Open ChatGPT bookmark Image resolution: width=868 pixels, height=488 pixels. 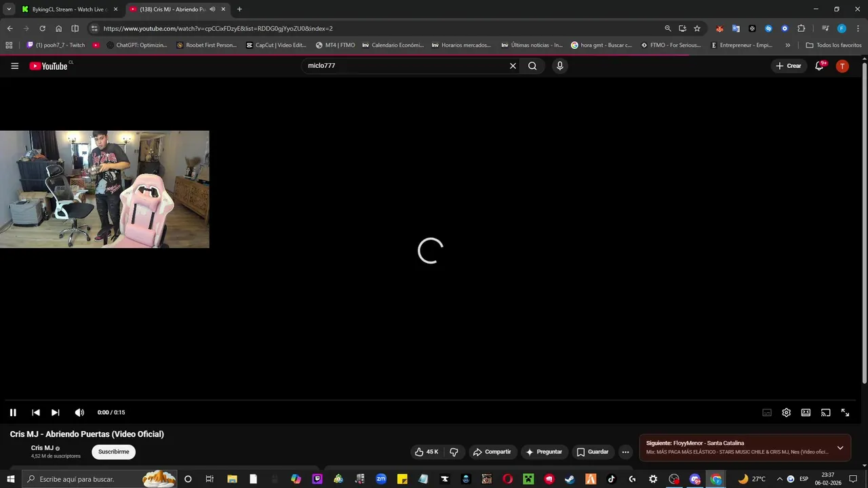coord(136,45)
